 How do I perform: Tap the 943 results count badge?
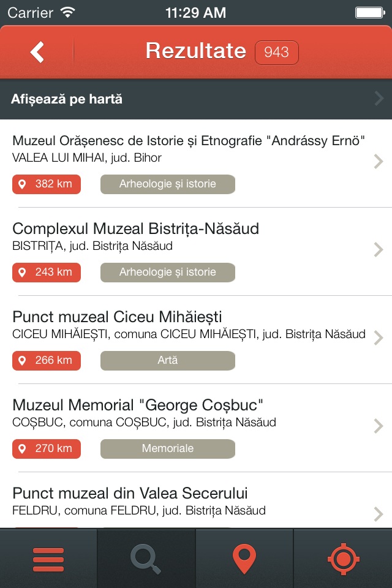pos(277,53)
